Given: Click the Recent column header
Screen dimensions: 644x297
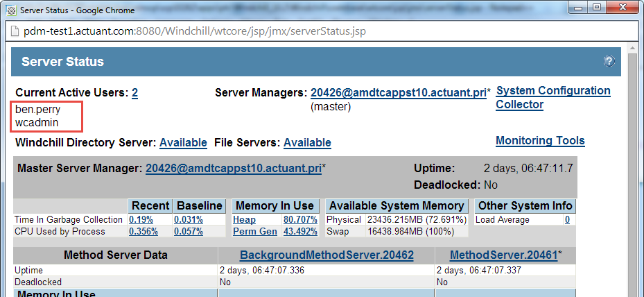Looking at the screenshot, I should tap(150, 205).
